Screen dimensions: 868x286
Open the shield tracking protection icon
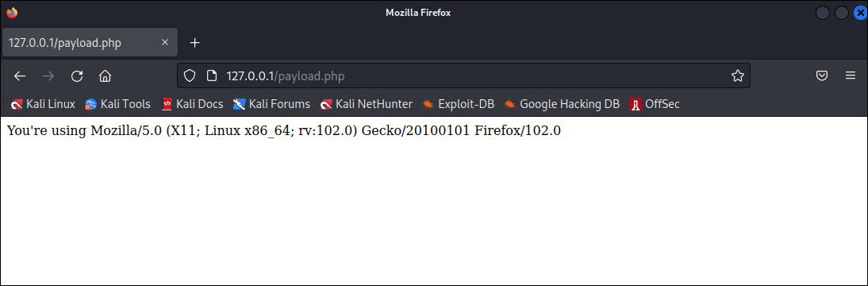(190, 76)
